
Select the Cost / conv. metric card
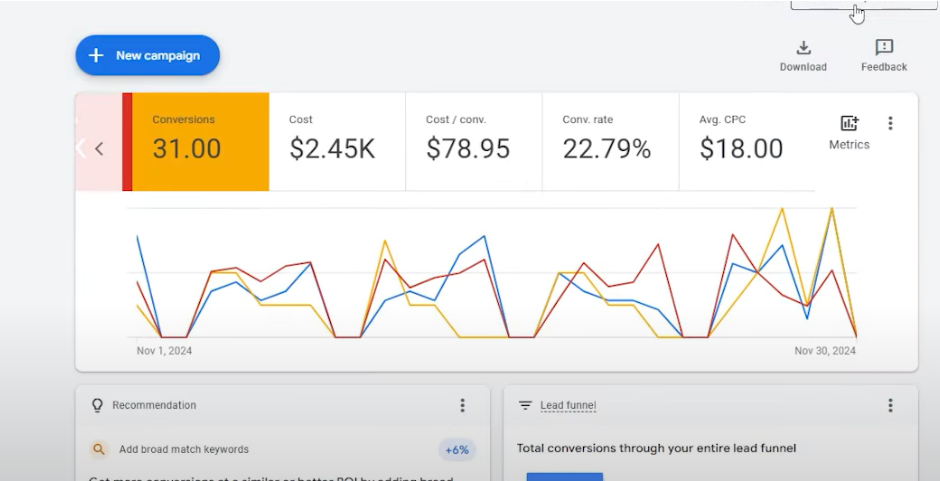pos(473,141)
